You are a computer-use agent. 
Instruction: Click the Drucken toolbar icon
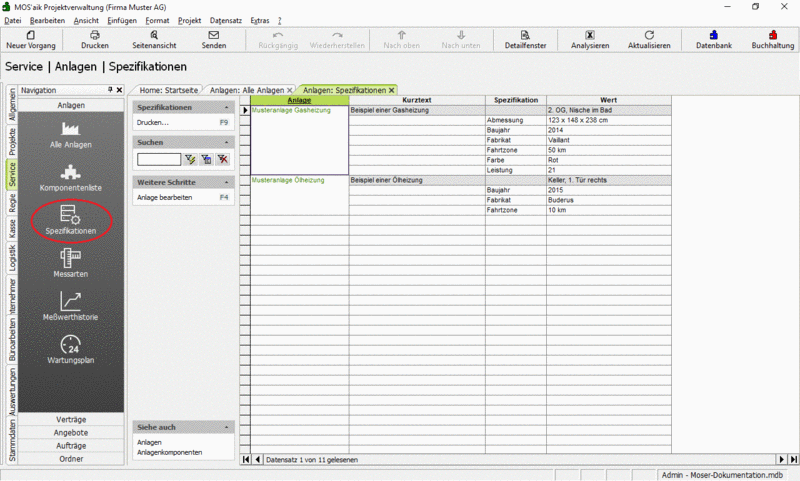pyautogui.click(x=95, y=39)
